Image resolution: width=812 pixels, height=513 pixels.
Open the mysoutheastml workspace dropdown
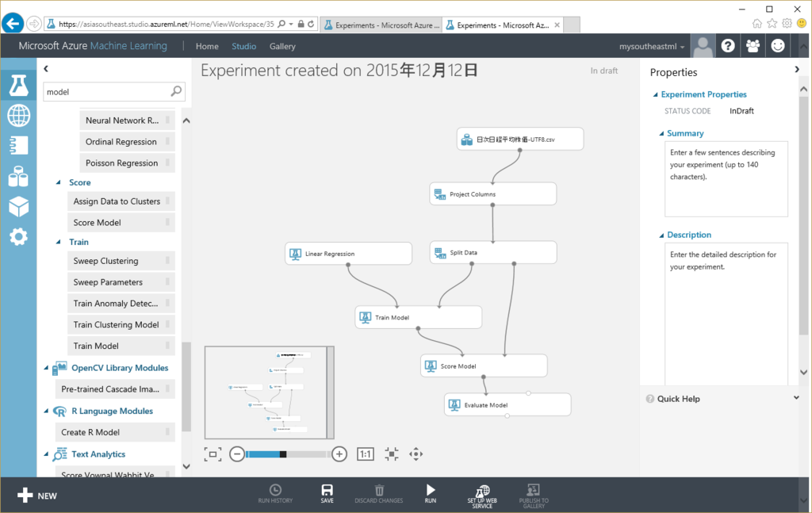click(652, 47)
